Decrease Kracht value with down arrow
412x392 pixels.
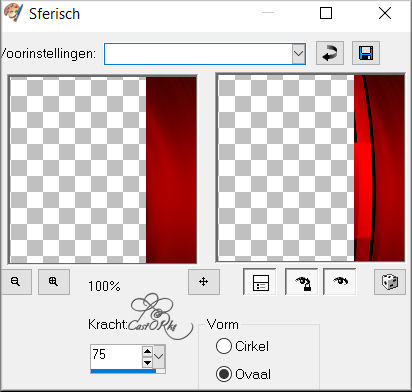tap(147, 362)
